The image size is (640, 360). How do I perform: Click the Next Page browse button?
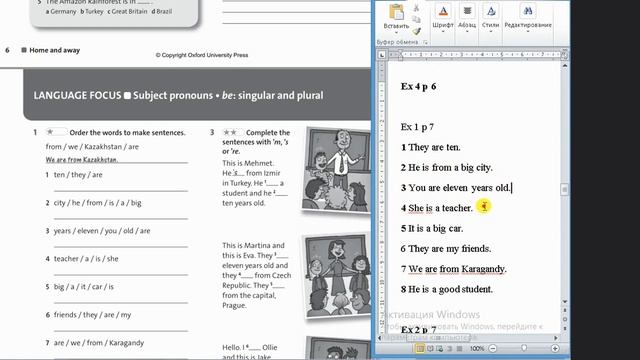pyautogui.click(x=565, y=329)
